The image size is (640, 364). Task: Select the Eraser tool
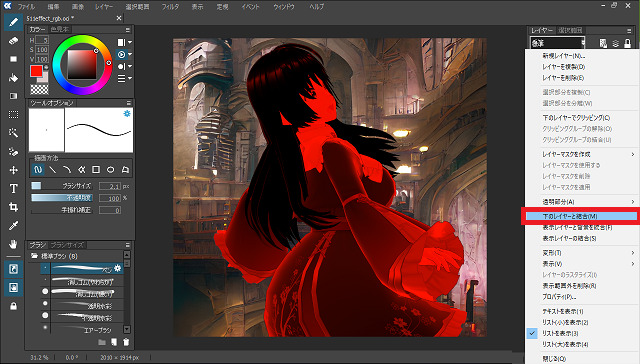coord(13,41)
